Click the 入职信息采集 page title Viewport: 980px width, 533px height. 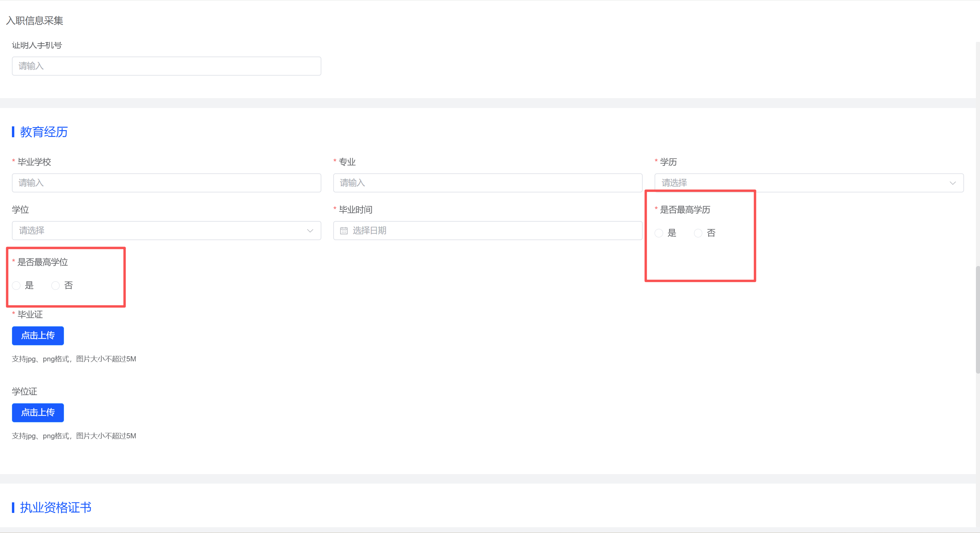[x=35, y=20]
